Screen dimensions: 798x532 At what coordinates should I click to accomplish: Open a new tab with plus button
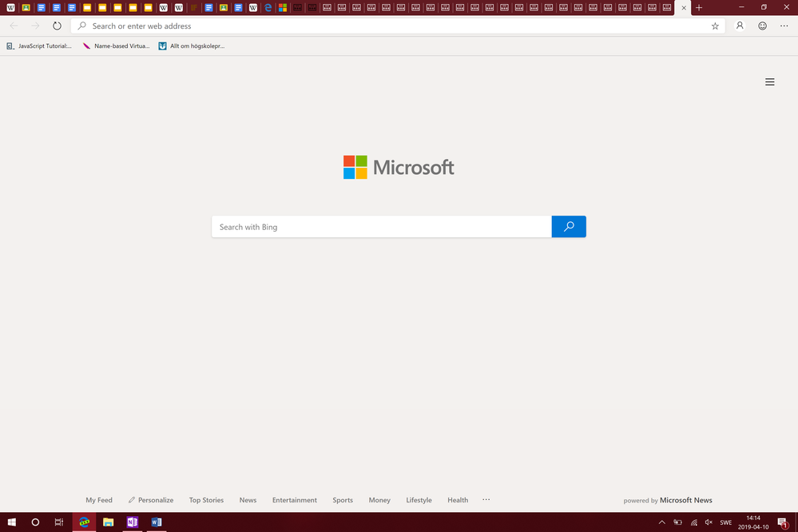(699, 8)
